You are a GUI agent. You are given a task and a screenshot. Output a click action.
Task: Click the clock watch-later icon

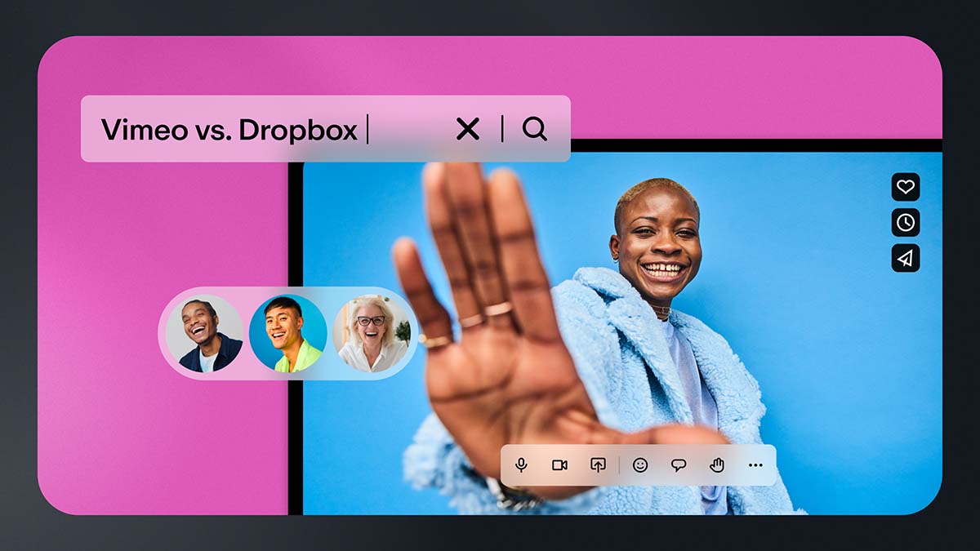coord(905,222)
